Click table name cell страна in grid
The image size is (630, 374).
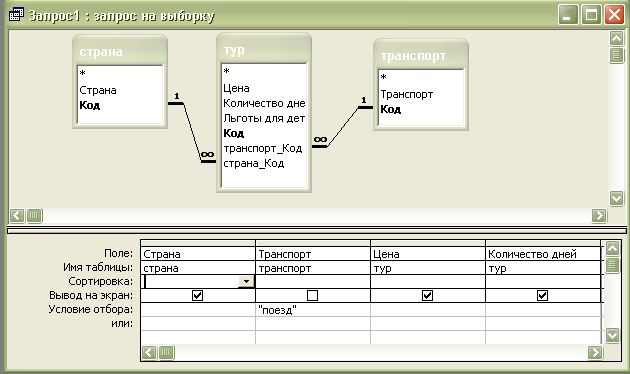click(198, 268)
